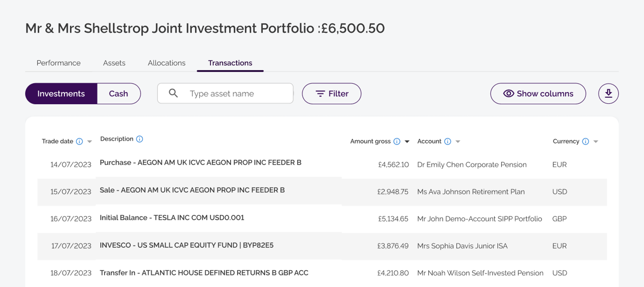Click the portfolio title heading
The image size is (644, 287).
click(205, 28)
